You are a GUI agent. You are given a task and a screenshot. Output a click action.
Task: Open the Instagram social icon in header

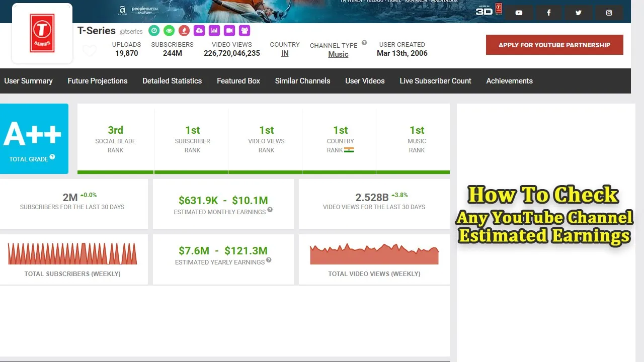coord(609,13)
